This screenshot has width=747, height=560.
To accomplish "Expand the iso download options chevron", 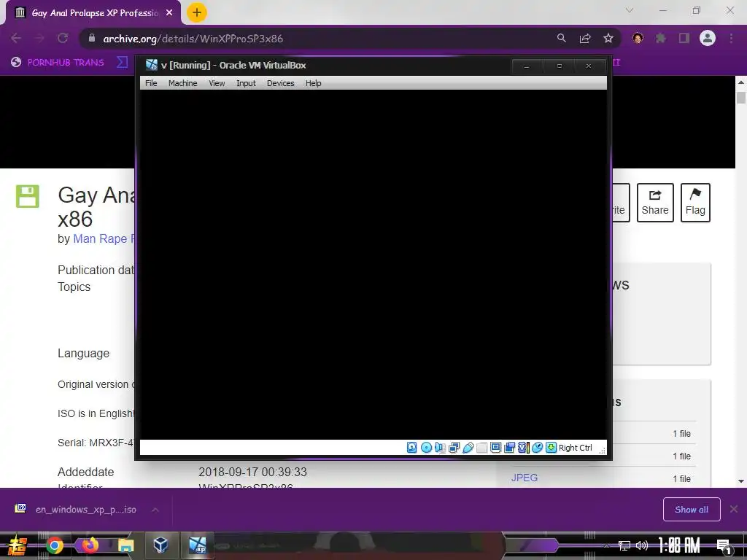I will pos(155,510).
